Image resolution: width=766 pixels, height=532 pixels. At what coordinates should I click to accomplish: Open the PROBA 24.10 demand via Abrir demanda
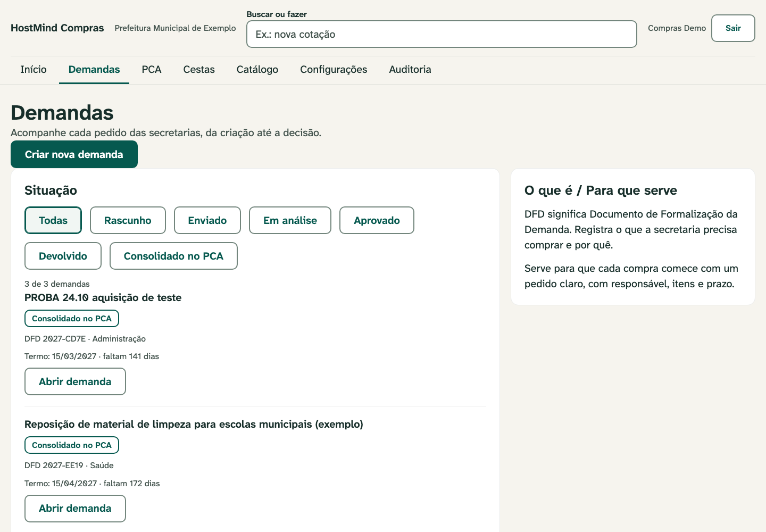(75, 381)
